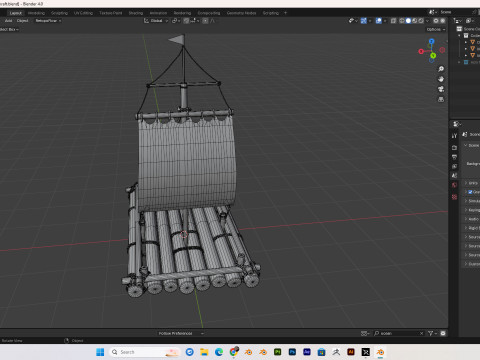Open File Explorer from the taskbar
The height and width of the screenshot is (360, 480).
[x=204, y=352]
